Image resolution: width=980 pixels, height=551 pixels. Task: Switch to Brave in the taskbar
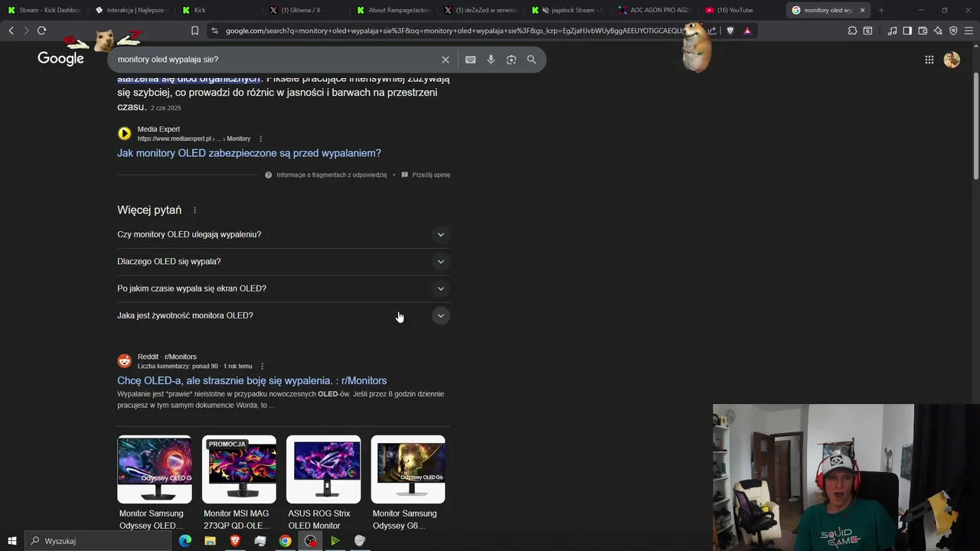235,541
